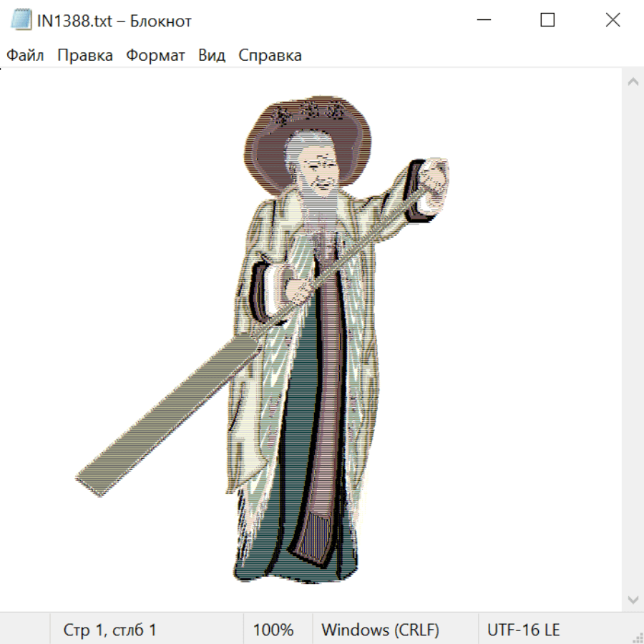The image size is (644, 644).
Task: Open the Справка menu
Action: pos(270,56)
